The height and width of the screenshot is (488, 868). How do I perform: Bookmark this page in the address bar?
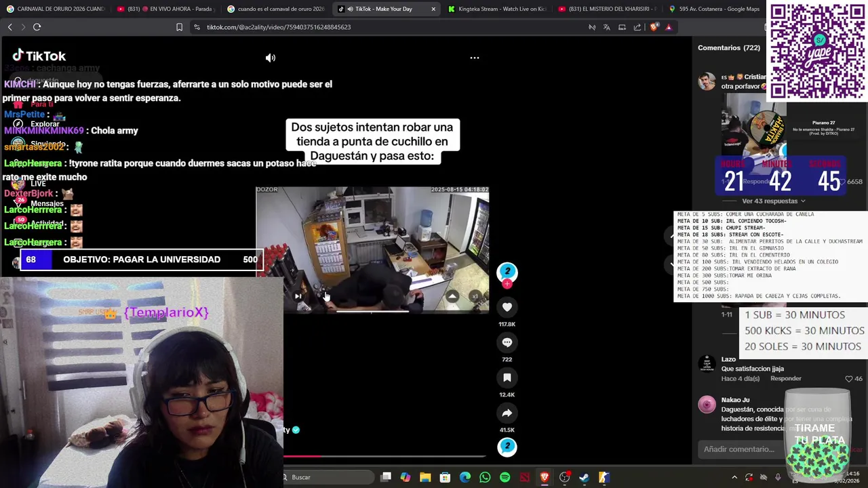tap(179, 27)
